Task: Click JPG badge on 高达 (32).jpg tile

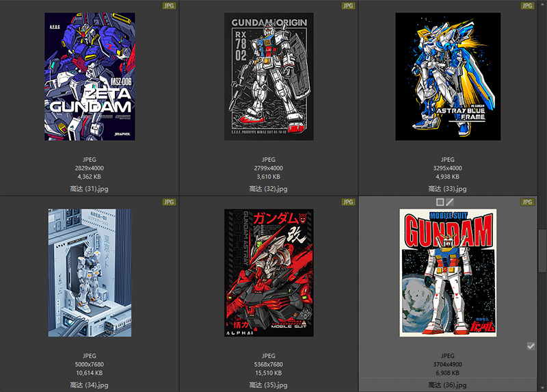Action: click(x=348, y=5)
